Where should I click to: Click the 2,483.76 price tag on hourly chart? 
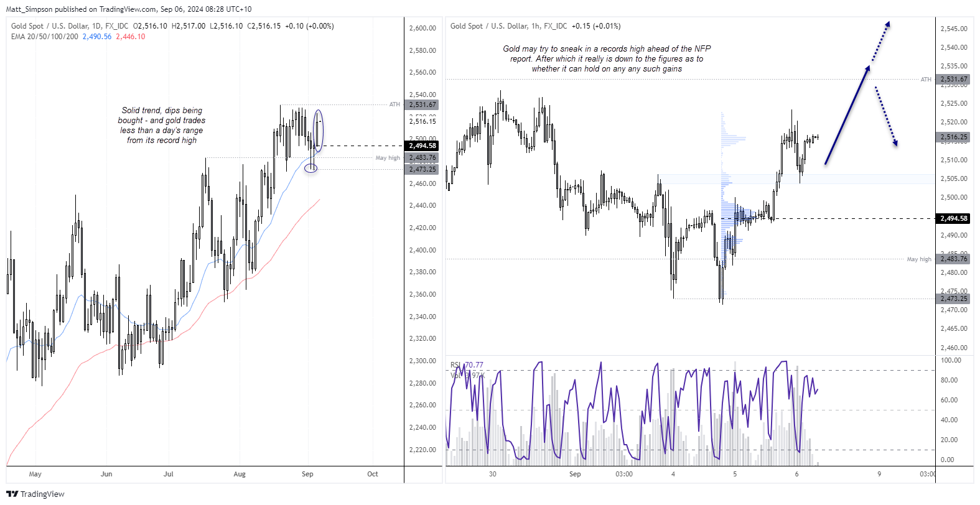953,259
